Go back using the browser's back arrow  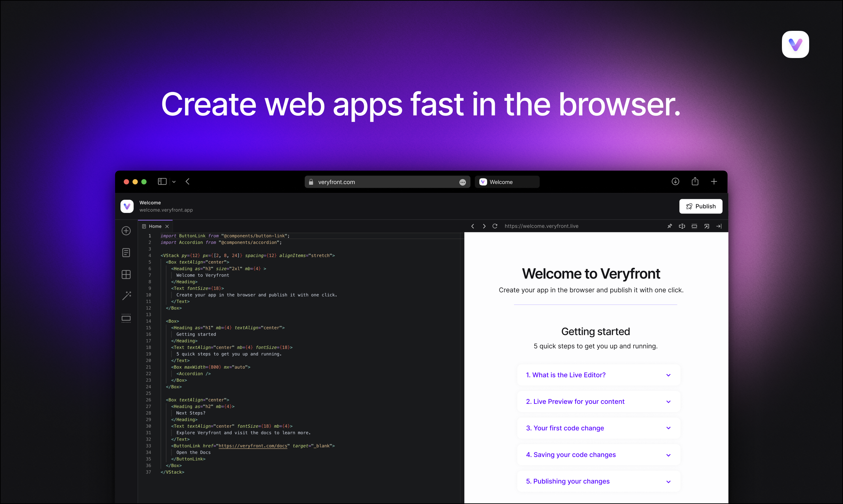tap(187, 181)
